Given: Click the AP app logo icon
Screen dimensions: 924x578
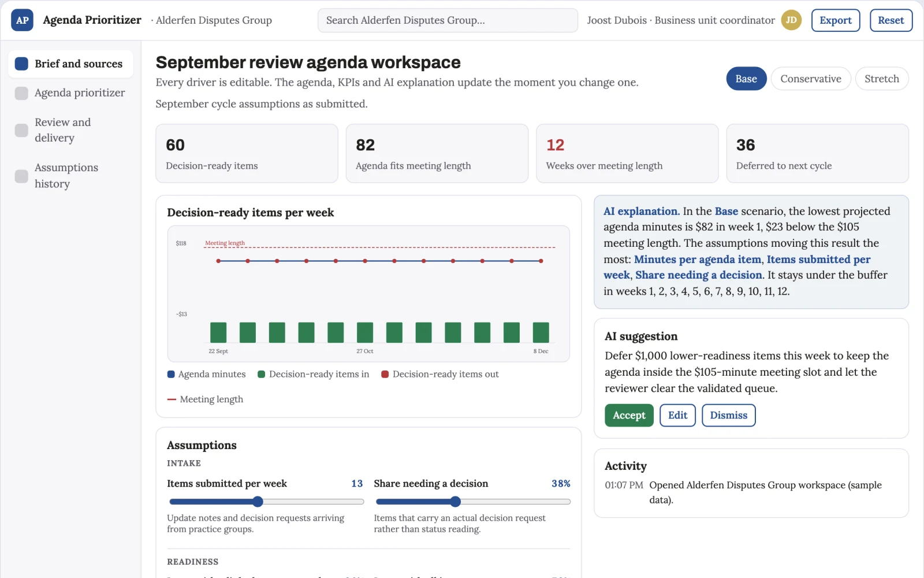Looking at the screenshot, I should click(x=22, y=20).
